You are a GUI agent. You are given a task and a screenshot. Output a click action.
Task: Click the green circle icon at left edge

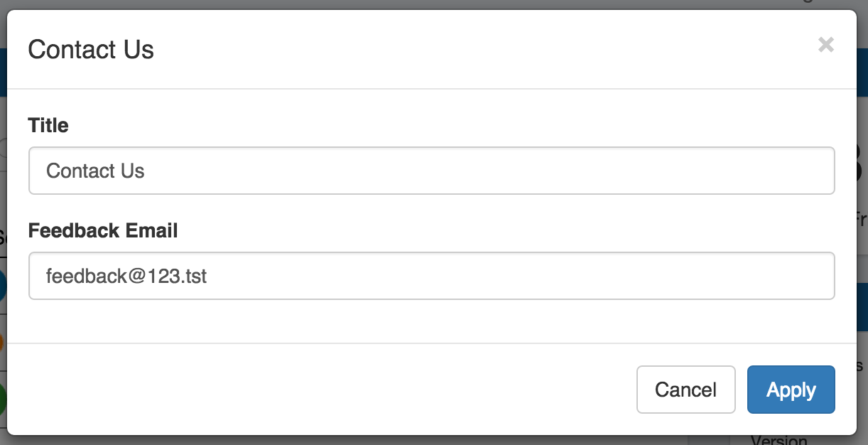(x=2, y=398)
